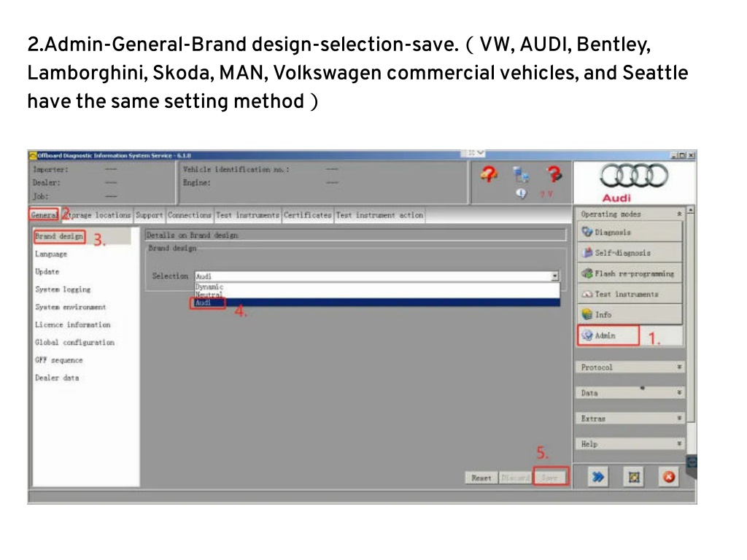Viewport: 747px width, 560px height.
Task: Click the Reset button
Action: click(x=481, y=478)
